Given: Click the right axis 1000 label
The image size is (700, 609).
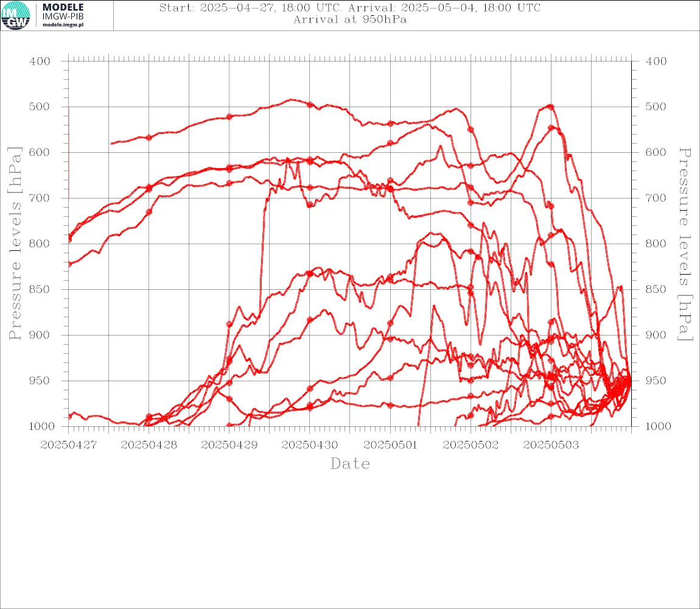Looking at the screenshot, I should [x=659, y=426].
